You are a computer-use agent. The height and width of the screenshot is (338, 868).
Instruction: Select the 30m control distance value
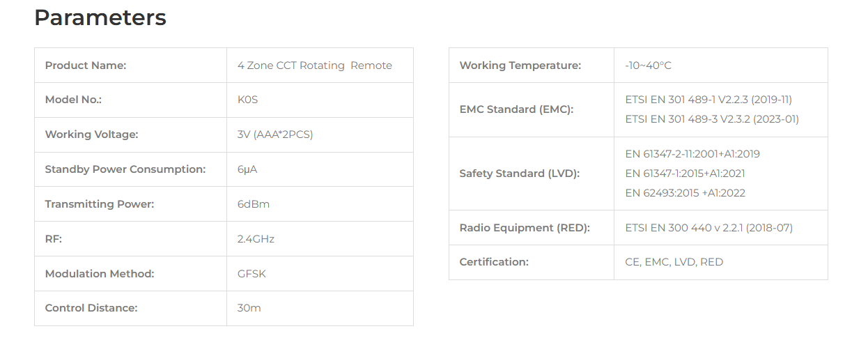[x=249, y=308]
